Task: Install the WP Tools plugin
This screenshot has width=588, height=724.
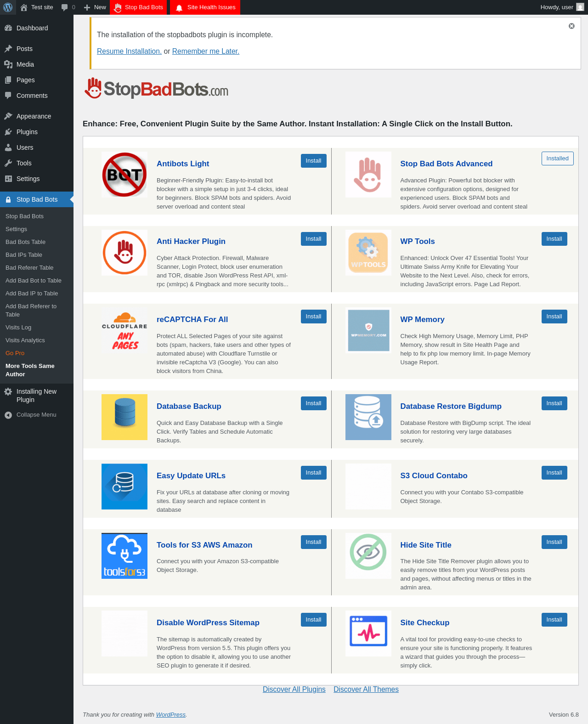Action: coord(554,239)
